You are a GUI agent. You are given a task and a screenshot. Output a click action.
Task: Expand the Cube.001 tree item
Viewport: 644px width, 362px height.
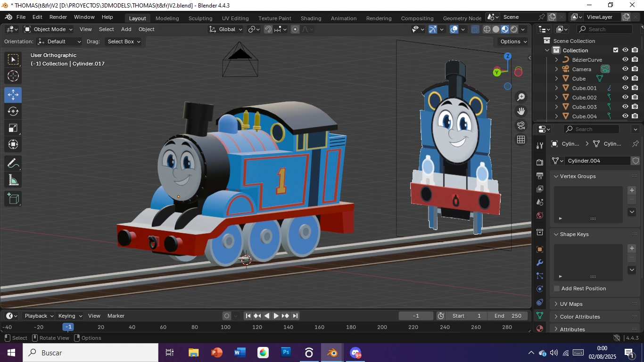556,88
